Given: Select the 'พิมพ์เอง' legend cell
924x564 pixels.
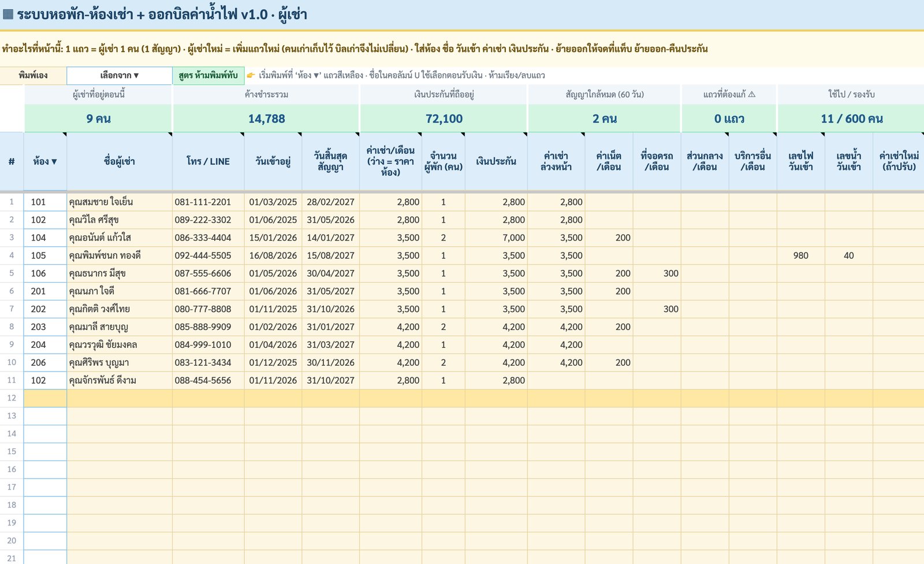Looking at the screenshot, I should (x=33, y=76).
